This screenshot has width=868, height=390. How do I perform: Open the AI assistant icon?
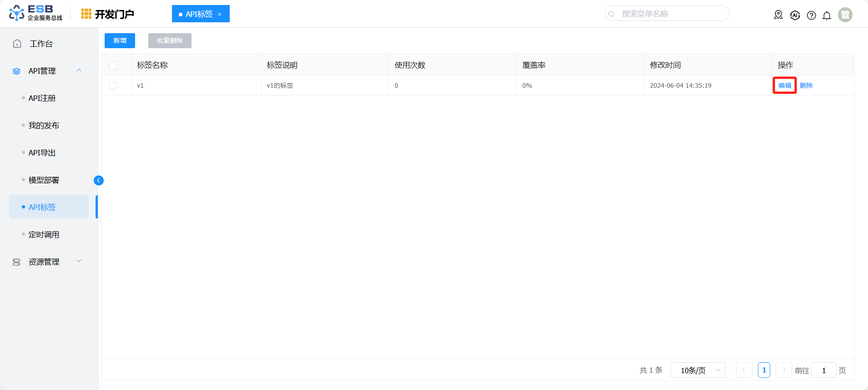[795, 15]
